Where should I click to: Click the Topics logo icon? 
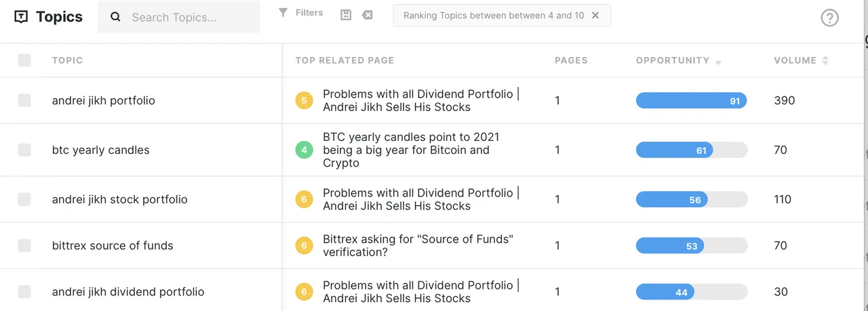tap(21, 18)
